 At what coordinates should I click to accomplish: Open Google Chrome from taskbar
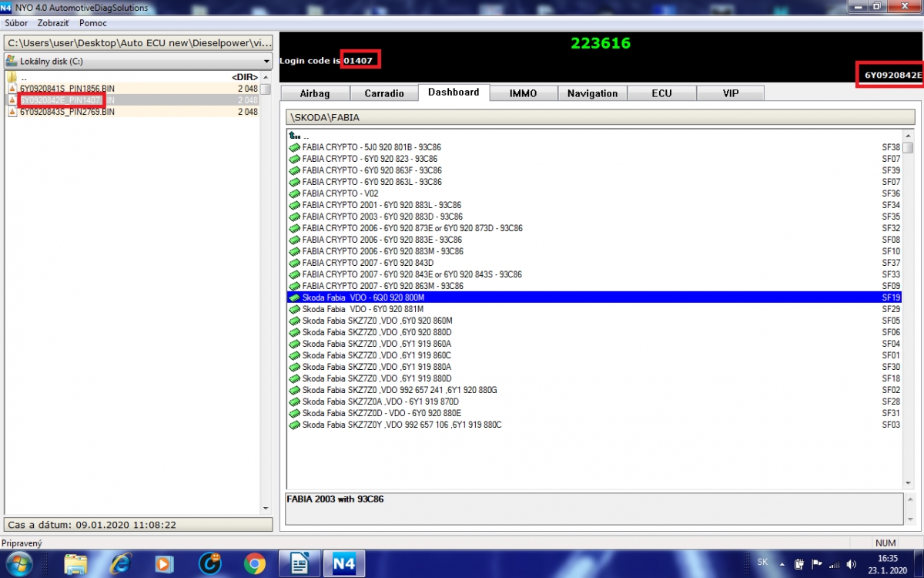[x=255, y=564]
